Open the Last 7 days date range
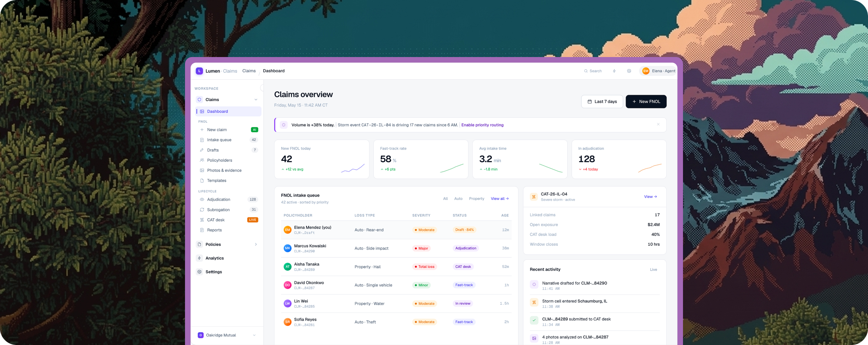The width and height of the screenshot is (868, 345). tap(602, 102)
